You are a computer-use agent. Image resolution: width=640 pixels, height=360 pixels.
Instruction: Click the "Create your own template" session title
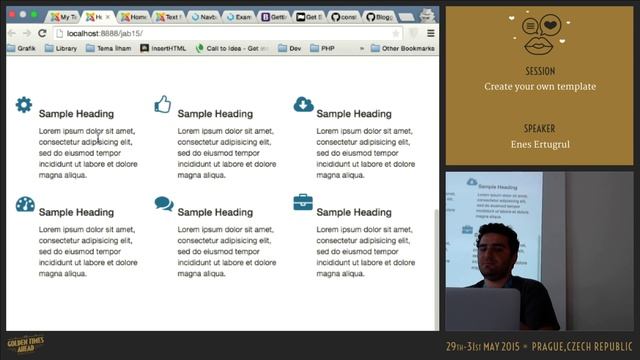coord(540,87)
